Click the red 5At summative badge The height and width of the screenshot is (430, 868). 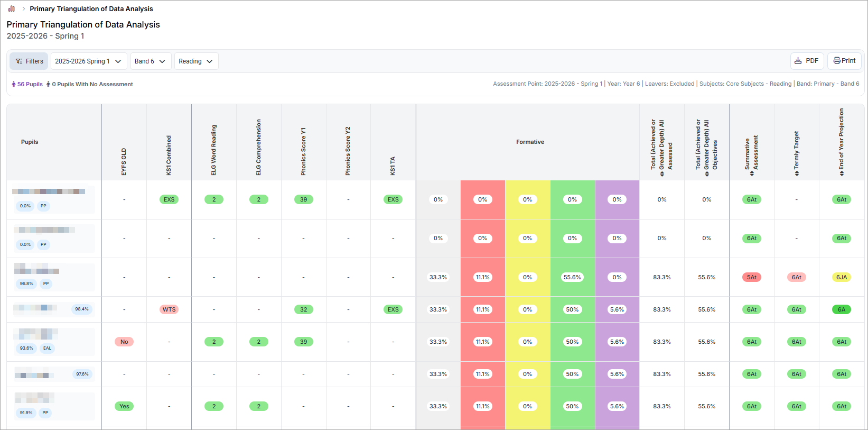(752, 277)
